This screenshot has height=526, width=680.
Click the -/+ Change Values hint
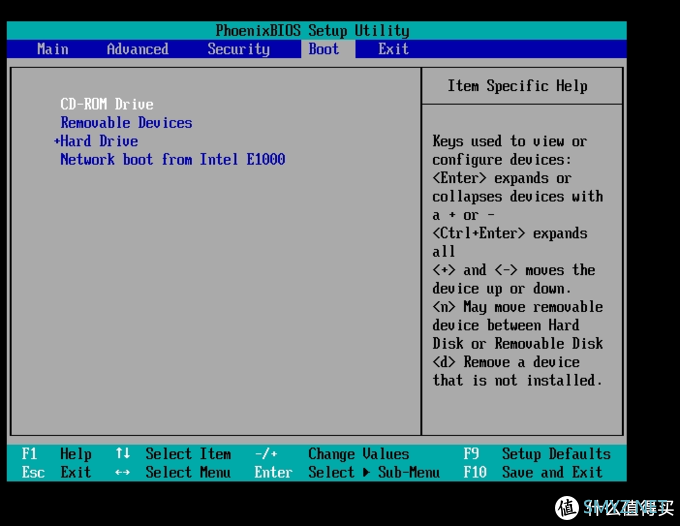[332, 454]
